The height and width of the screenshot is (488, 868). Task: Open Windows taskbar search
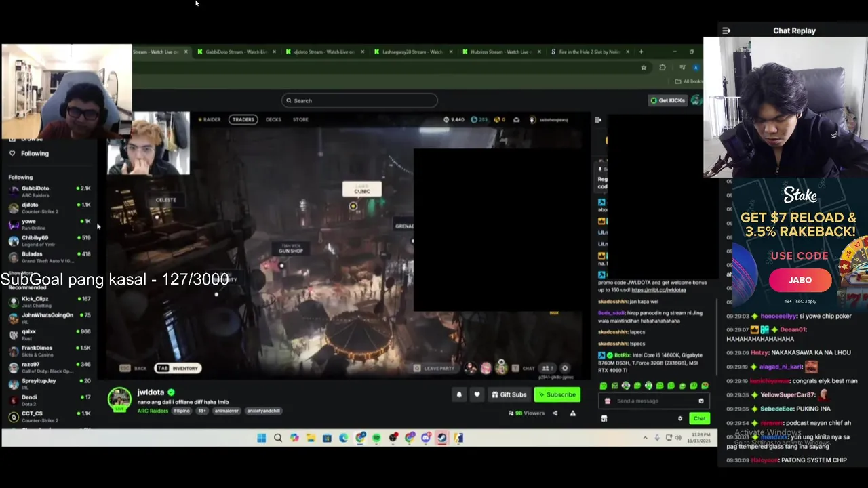click(278, 438)
